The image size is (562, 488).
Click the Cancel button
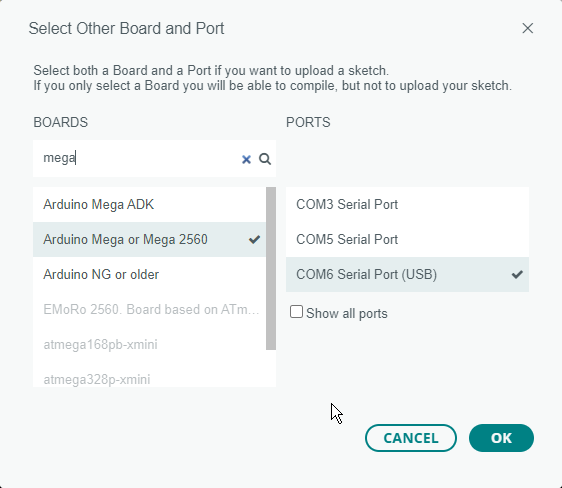[x=411, y=438]
